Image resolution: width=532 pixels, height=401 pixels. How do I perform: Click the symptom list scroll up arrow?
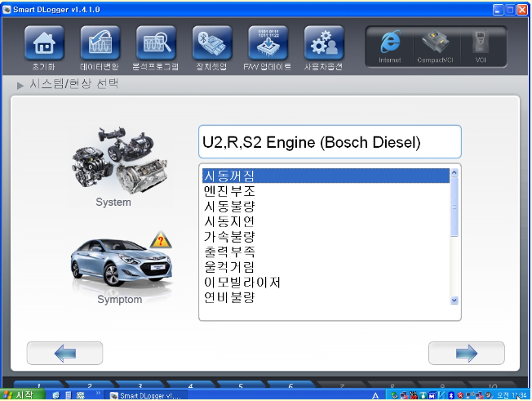click(x=454, y=172)
